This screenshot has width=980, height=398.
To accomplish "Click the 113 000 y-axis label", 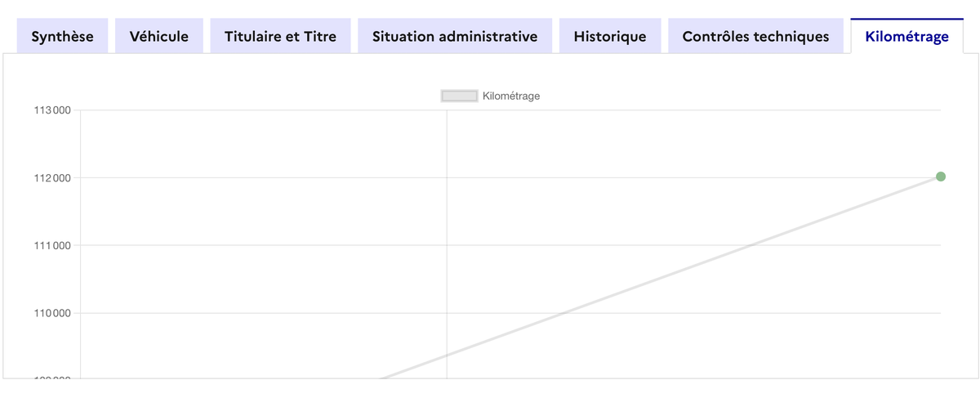I will [51, 110].
